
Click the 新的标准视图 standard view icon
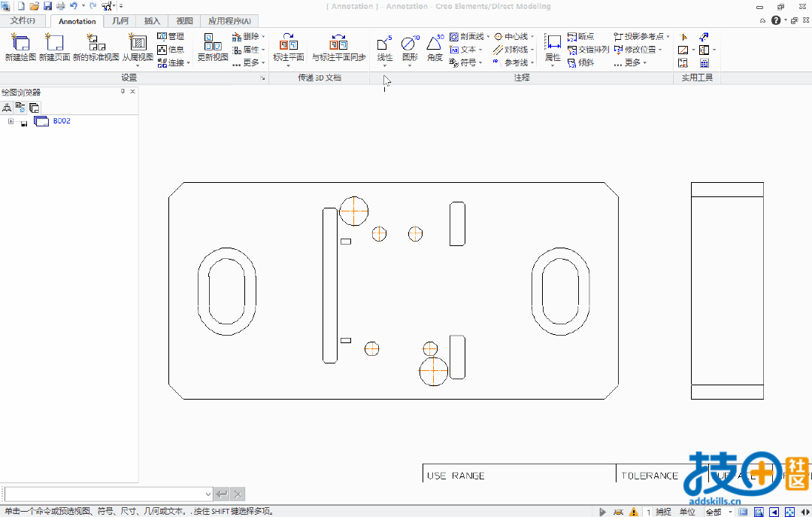click(95, 43)
